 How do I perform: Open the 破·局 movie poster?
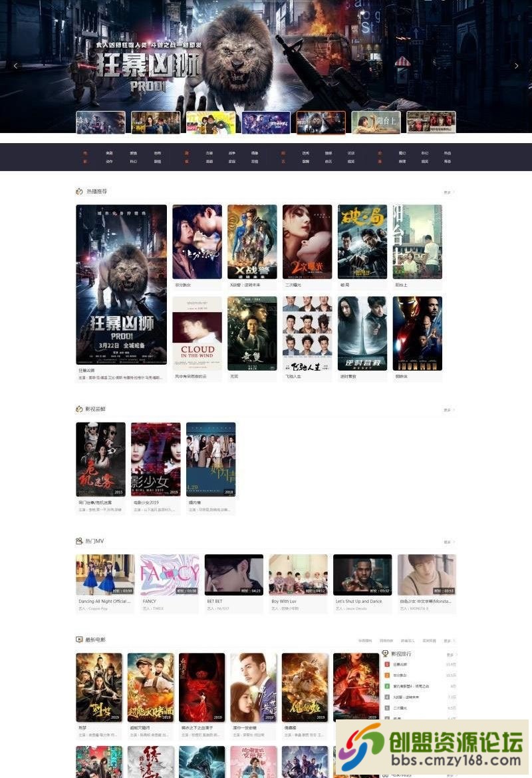click(x=362, y=242)
